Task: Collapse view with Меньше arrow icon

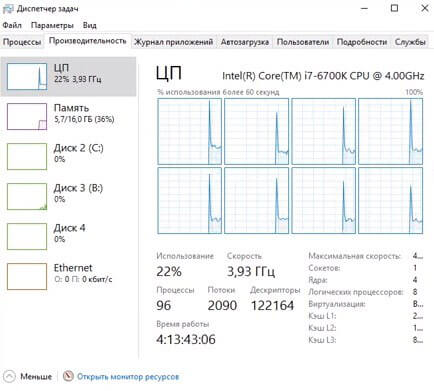Action: point(10,376)
